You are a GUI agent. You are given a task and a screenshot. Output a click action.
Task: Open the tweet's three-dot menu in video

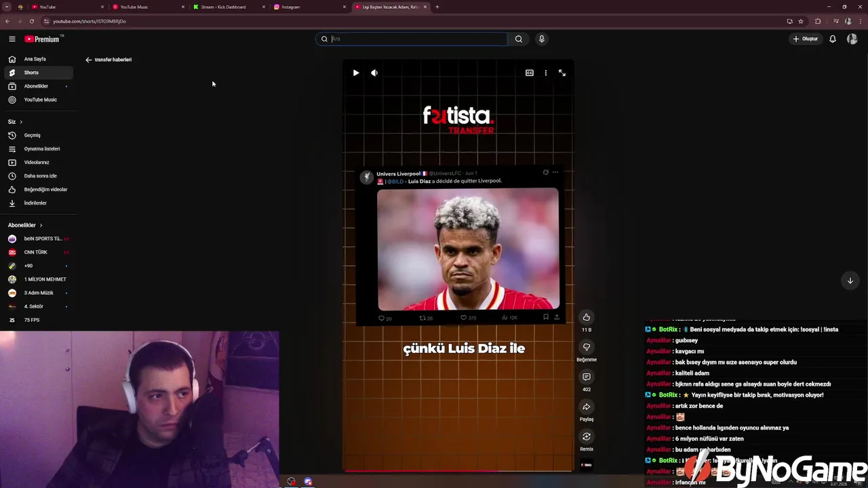pos(555,172)
